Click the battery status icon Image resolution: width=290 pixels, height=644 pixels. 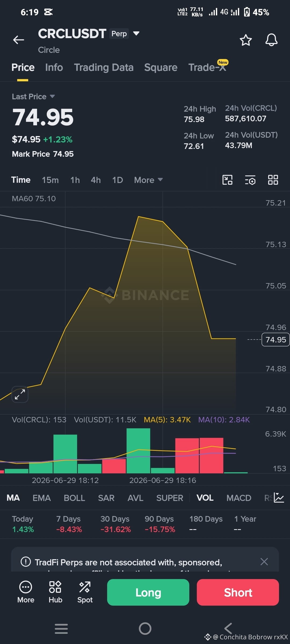coord(247,12)
